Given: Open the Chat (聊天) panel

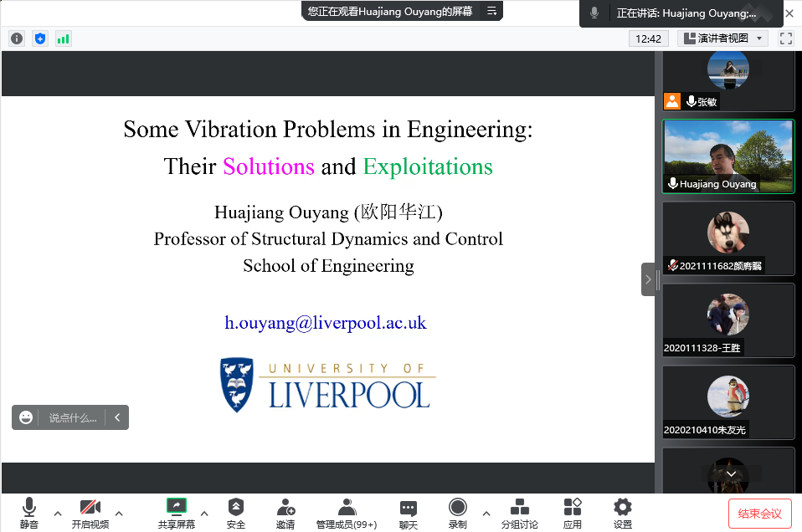Looking at the screenshot, I should pos(408,512).
